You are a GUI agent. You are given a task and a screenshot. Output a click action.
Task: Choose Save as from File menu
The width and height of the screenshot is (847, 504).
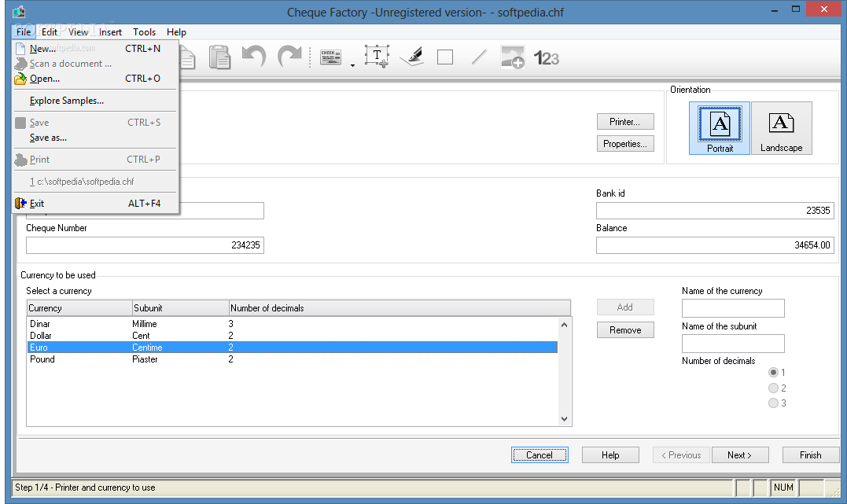[96, 138]
